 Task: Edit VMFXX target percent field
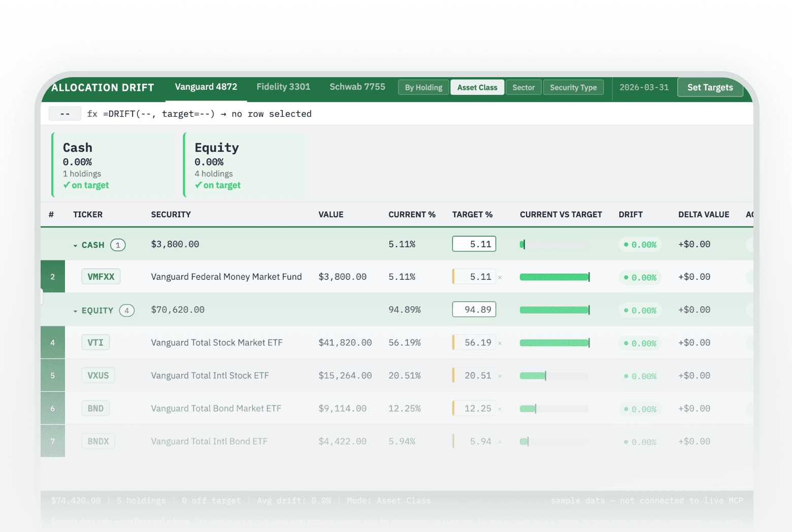(474, 277)
